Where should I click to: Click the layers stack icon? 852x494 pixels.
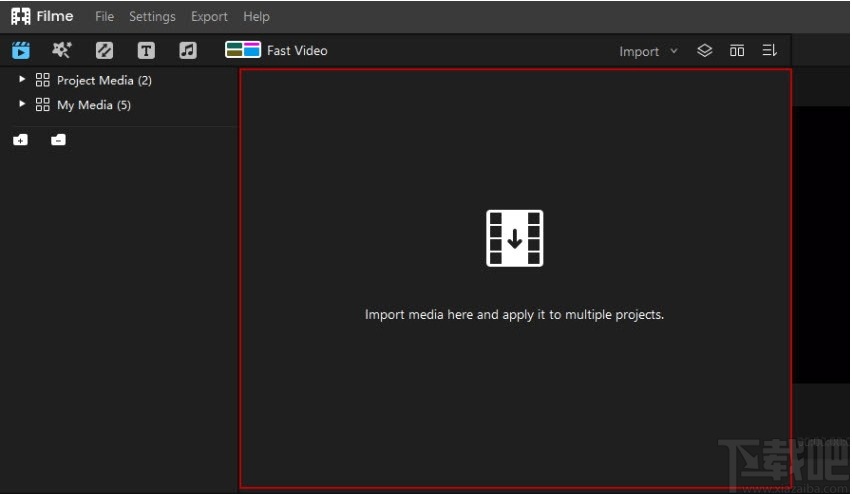click(x=704, y=51)
